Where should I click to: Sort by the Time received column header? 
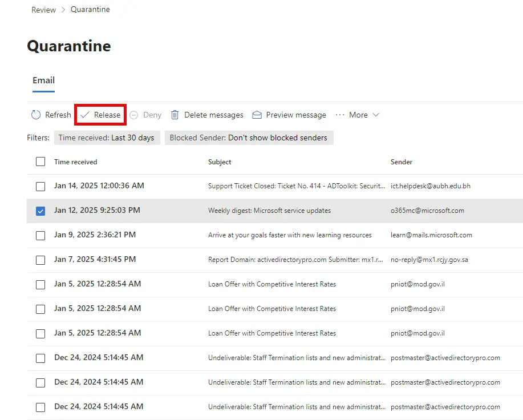(76, 162)
